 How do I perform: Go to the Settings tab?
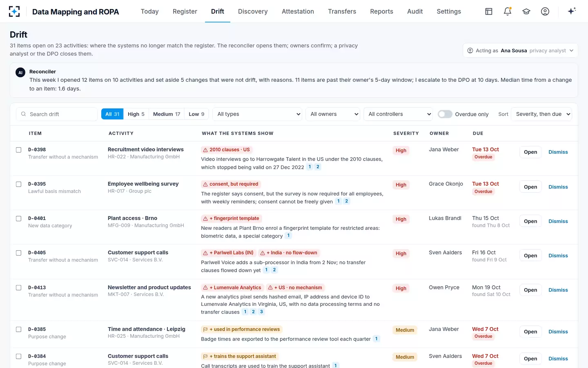tap(449, 11)
